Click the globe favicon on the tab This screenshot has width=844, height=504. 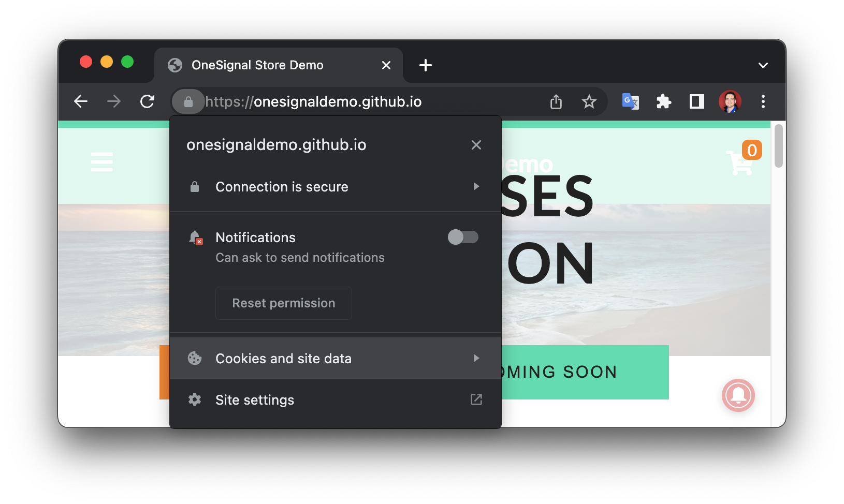175,65
